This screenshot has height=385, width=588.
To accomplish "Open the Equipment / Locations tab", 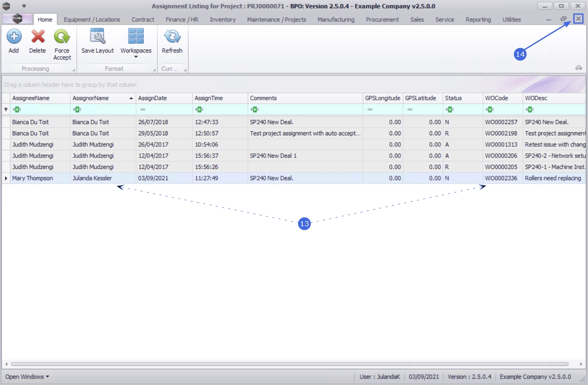I will [92, 20].
